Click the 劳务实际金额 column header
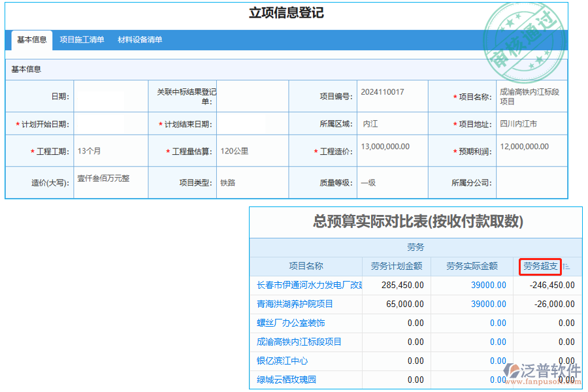This screenshot has width=588, height=392. click(472, 266)
